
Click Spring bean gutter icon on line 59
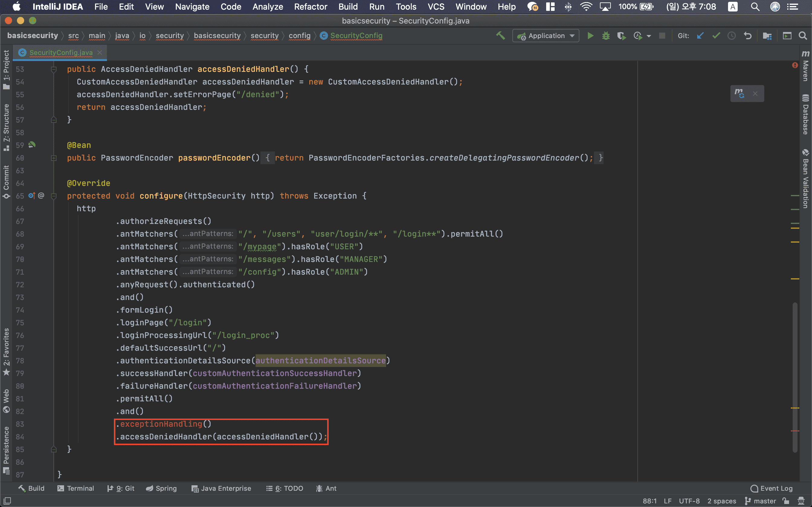coord(32,145)
